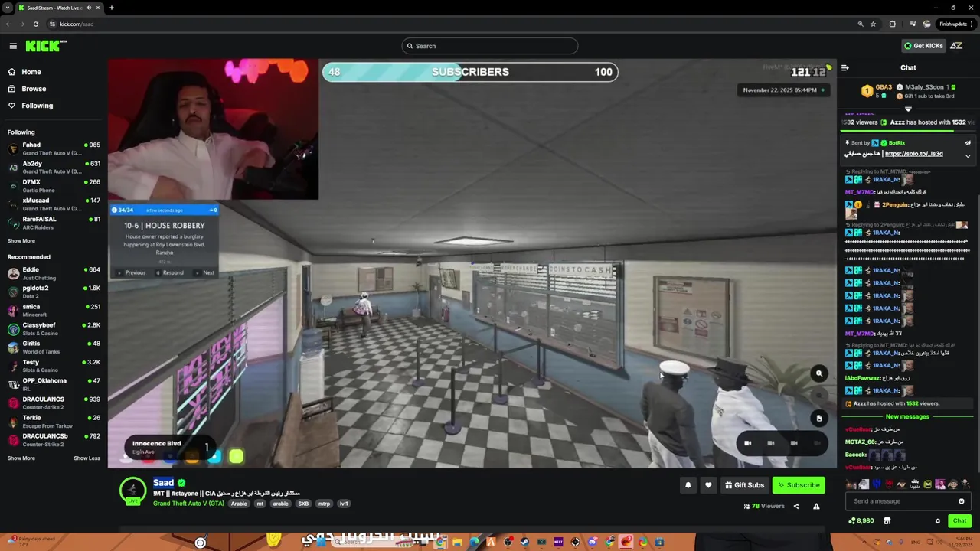
Task: Expand the gift leaderboard arrow
Action: [908, 109]
